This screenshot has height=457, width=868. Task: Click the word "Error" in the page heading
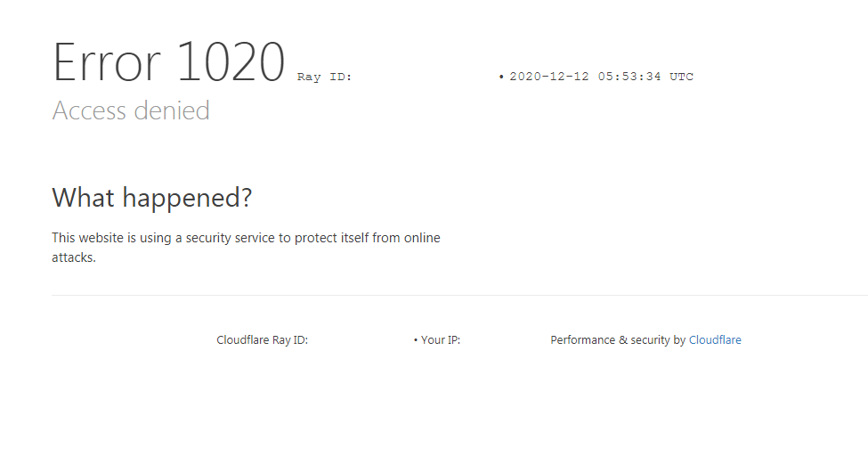click(x=106, y=62)
